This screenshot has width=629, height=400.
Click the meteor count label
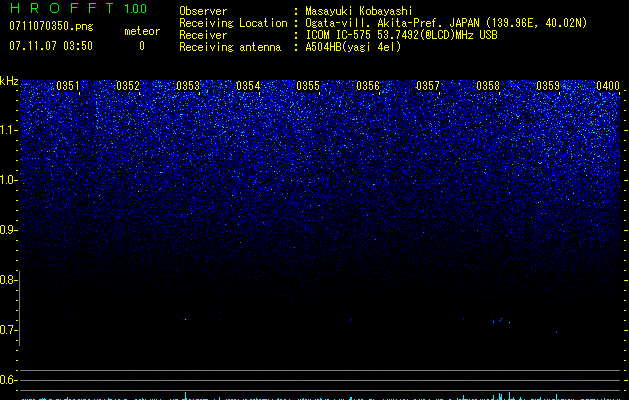pyautogui.click(x=142, y=31)
